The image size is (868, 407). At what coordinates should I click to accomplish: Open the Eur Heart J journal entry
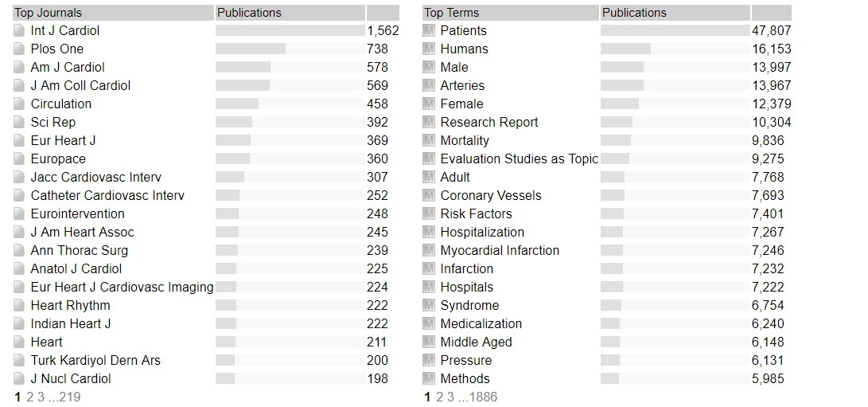pos(63,141)
